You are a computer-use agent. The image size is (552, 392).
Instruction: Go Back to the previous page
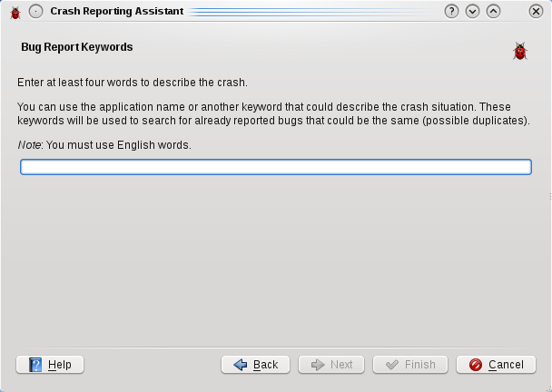256,365
